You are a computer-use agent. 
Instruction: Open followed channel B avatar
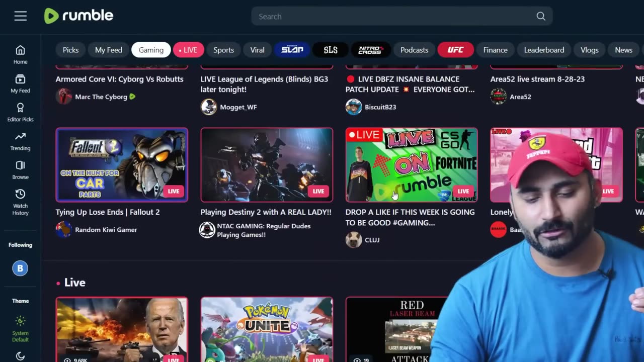coord(20,268)
